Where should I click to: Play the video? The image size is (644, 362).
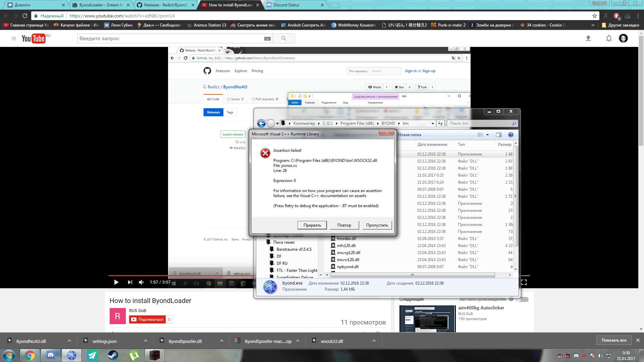click(116, 282)
